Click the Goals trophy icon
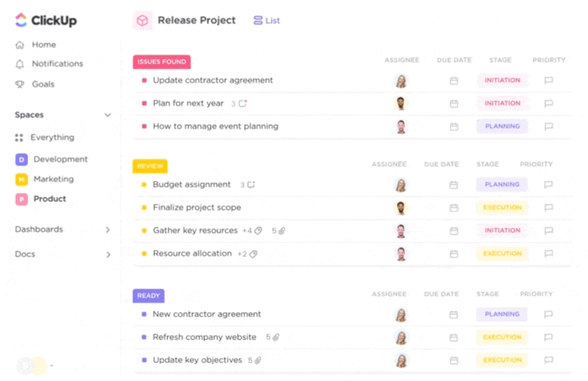588x381 pixels. (19, 84)
